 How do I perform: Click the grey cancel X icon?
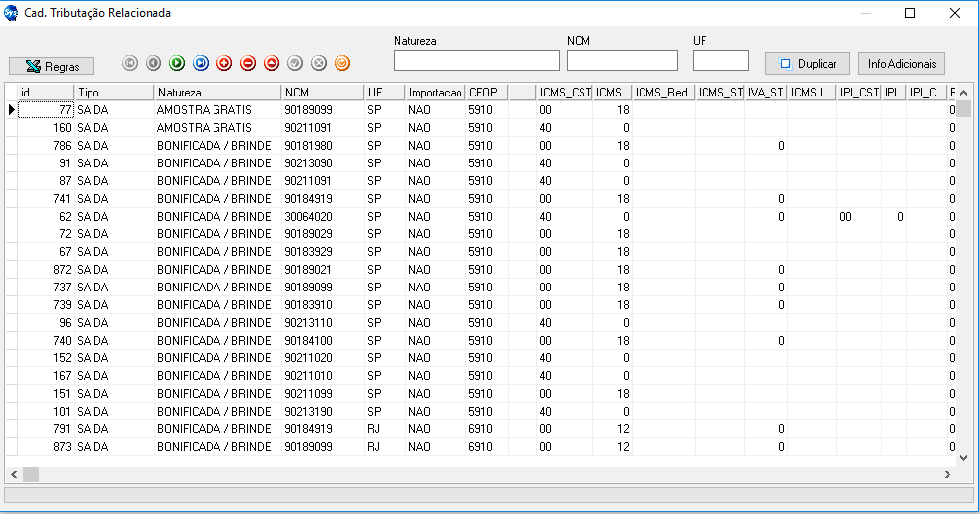point(319,63)
